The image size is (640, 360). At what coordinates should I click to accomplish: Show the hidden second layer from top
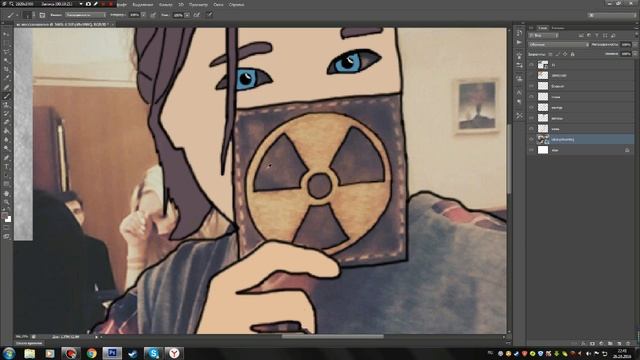point(531,75)
